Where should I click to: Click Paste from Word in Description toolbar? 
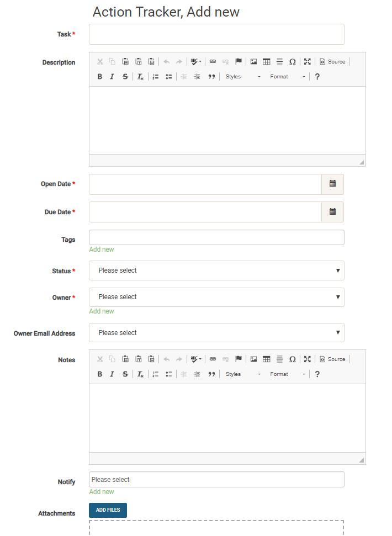pos(151,61)
